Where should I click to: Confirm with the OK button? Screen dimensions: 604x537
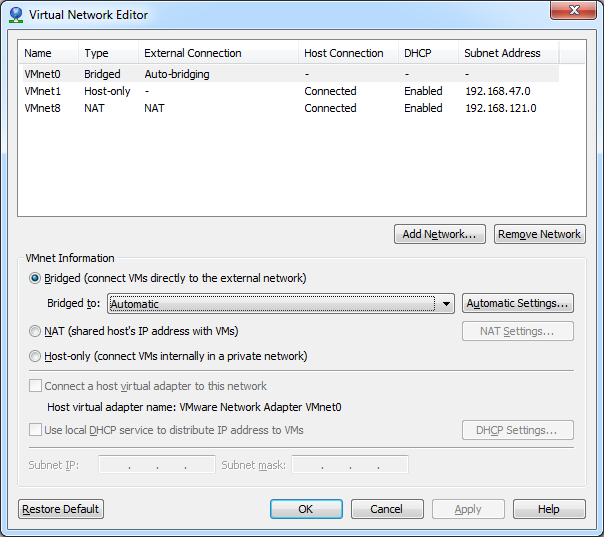pyautogui.click(x=306, y=509)
